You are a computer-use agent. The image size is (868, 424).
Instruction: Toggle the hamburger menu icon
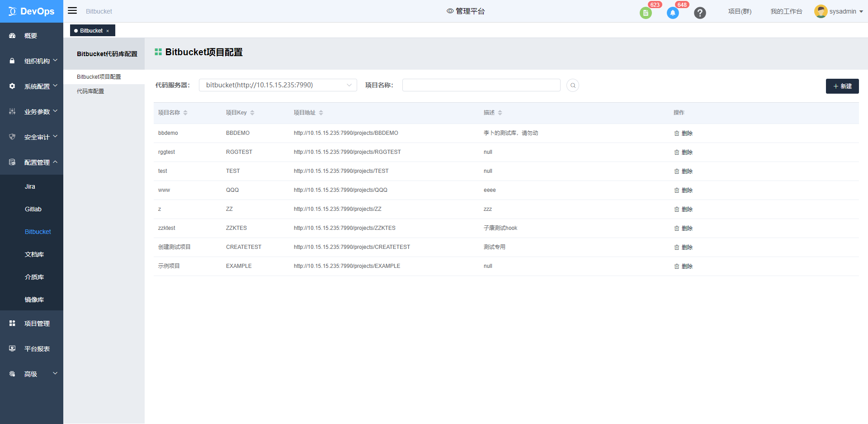click(x=72, y=10)
